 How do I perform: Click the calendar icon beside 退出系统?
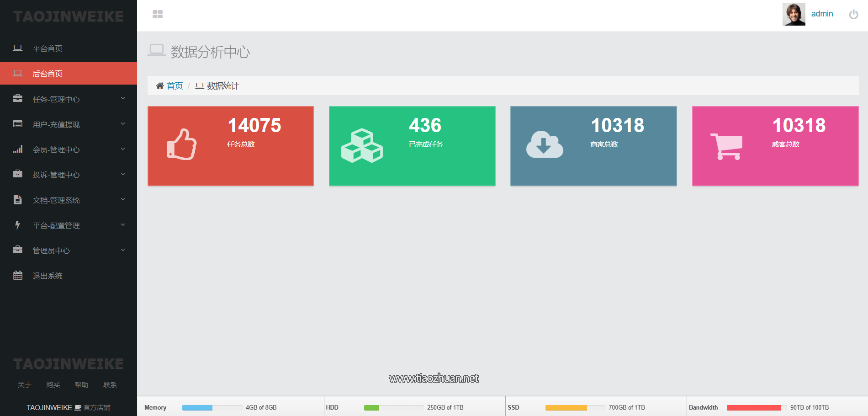18,276
